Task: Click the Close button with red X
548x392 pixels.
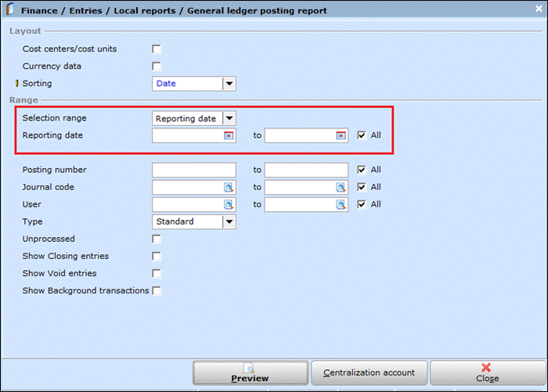Action: [x=488, y=373]
